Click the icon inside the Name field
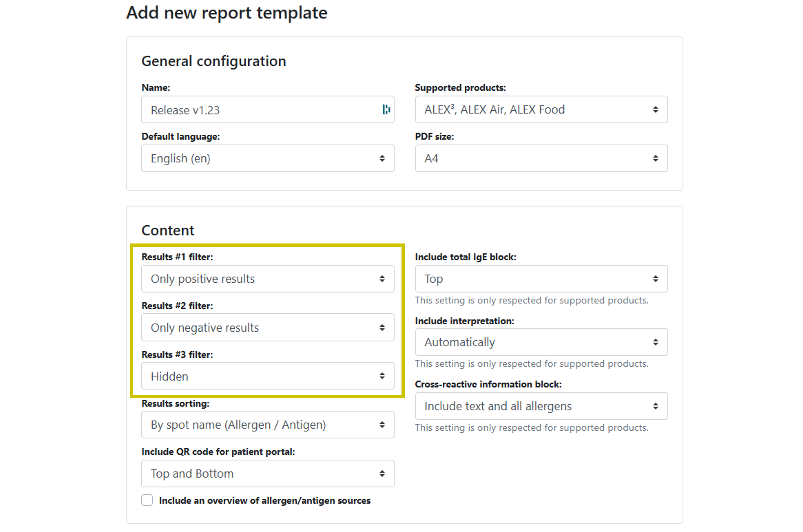Image resolution: width=803 pixels, height=532 pixels. tap(386, 110)
